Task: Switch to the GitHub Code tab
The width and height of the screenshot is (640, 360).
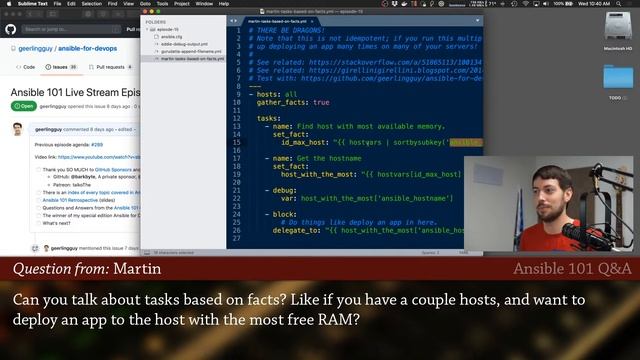Action: [x=25, y=67]
